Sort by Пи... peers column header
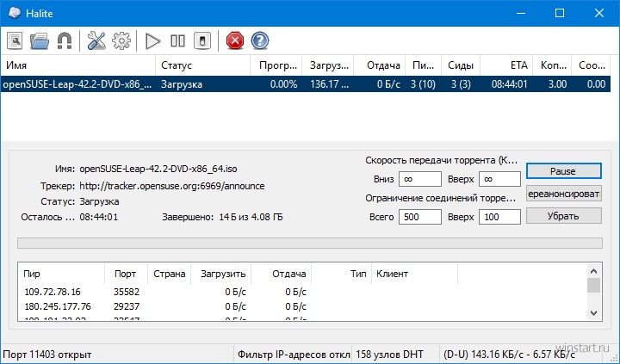The height and width of the screenshot is (364, 620). tap(423, 65)
